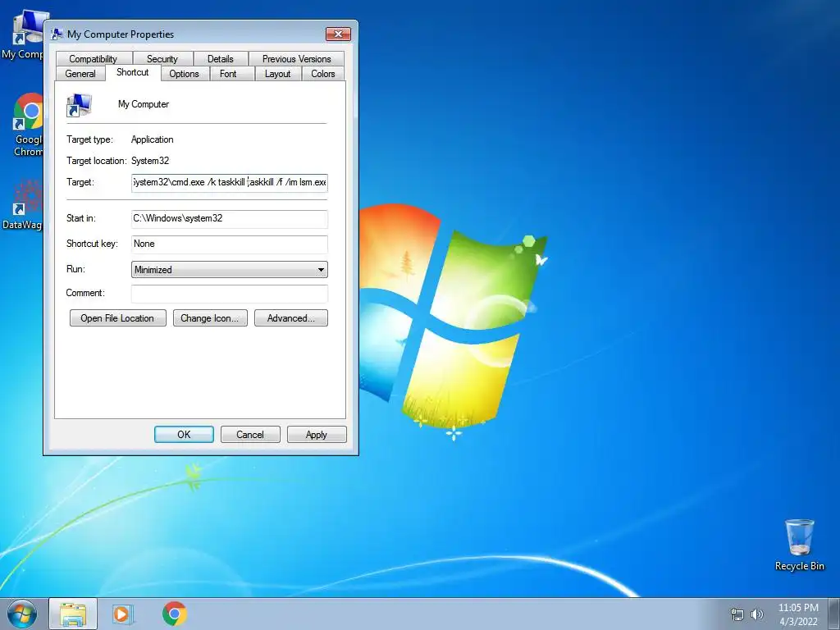
Task: Open Windows Explorer from the taskbar
Action: click(73, 614)
